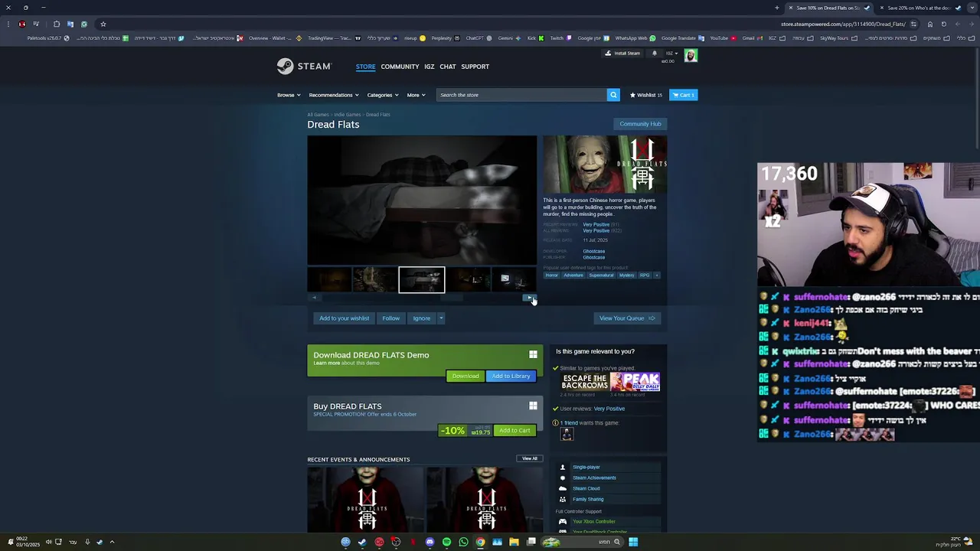Click the search the store input field

(x=521, y=95)
